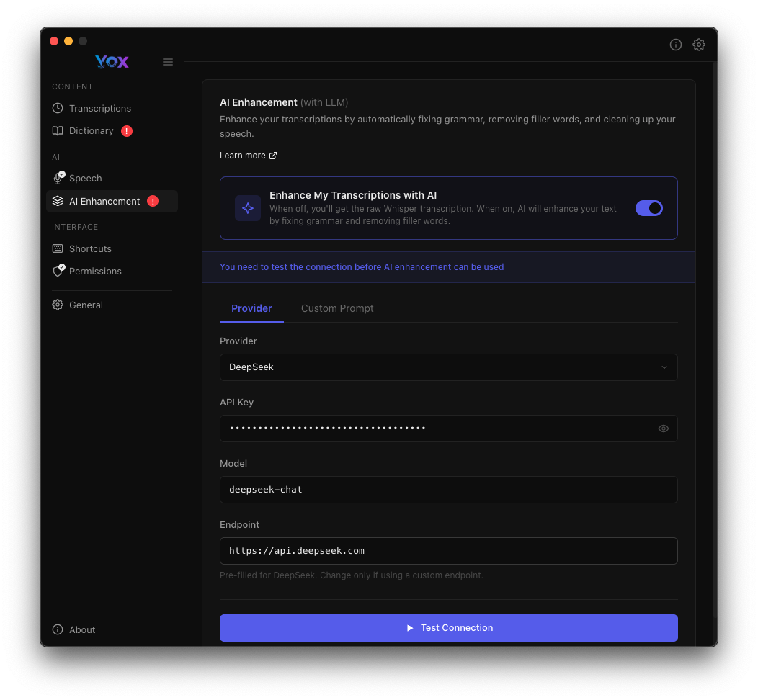Image resolution: width=758 pixels, height=700 pixels.
Task: Collapse the sidebar using the hamburger menu
Action: (x=168, y=61)
